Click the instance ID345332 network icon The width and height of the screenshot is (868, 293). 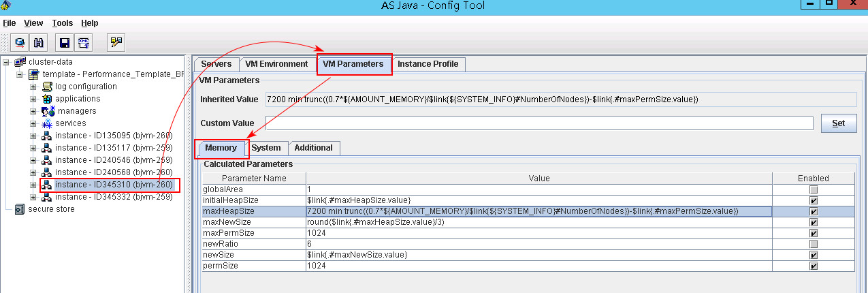pyautogui.click(x=47, y=197)
